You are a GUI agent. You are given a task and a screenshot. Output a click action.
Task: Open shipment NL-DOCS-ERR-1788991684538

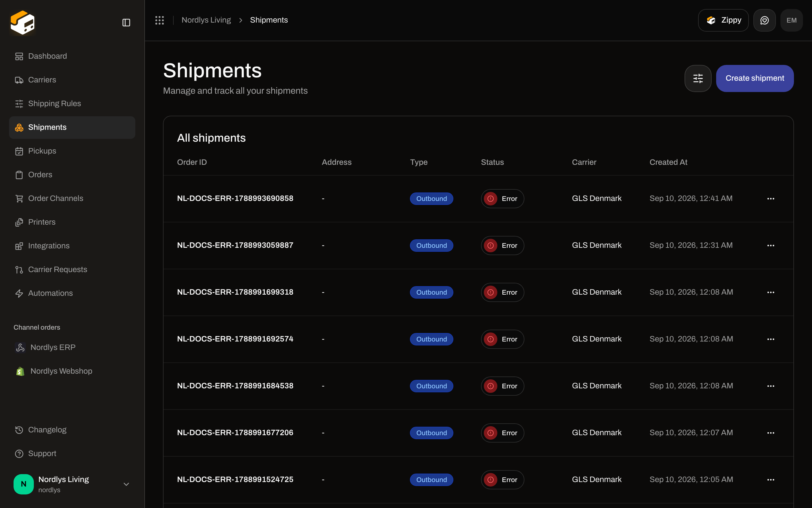click(x=235, y=386)
